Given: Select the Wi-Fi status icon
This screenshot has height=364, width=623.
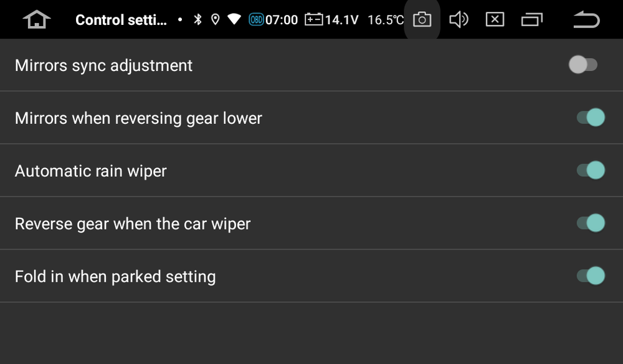Looking at the screenshot, I should (235, 19).
